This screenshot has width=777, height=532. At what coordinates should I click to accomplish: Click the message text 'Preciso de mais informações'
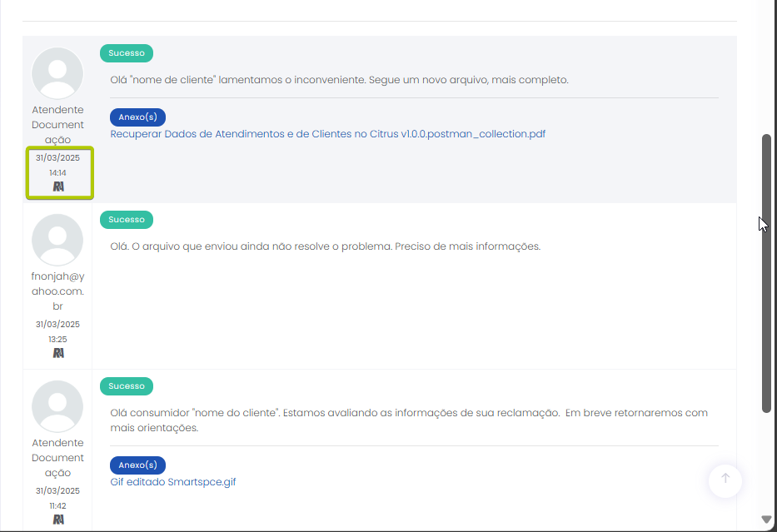point(467,246)
